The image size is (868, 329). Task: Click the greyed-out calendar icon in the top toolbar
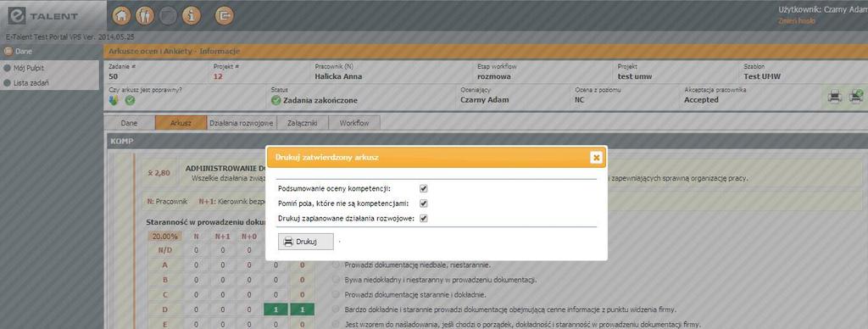click(169, 15)
